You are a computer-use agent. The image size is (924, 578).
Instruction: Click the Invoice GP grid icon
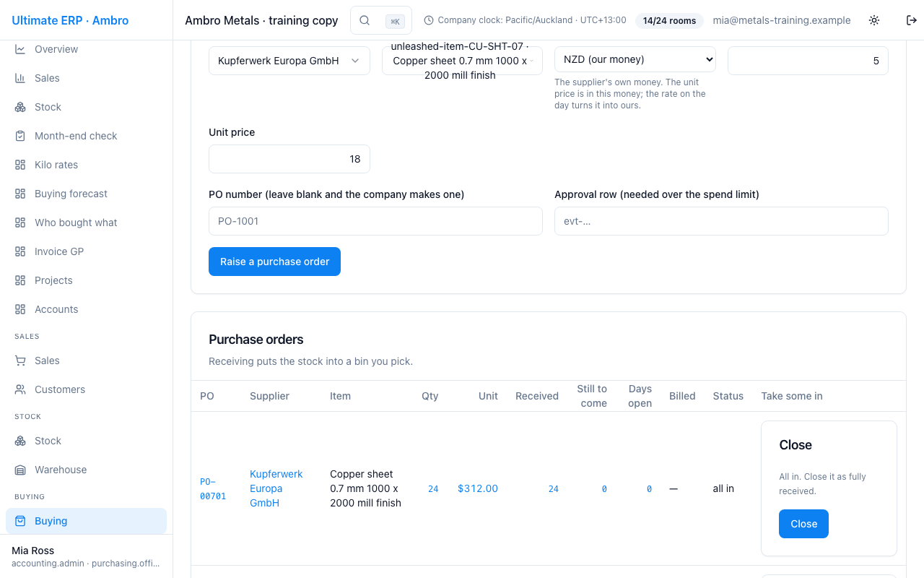[x=20, y=251]
